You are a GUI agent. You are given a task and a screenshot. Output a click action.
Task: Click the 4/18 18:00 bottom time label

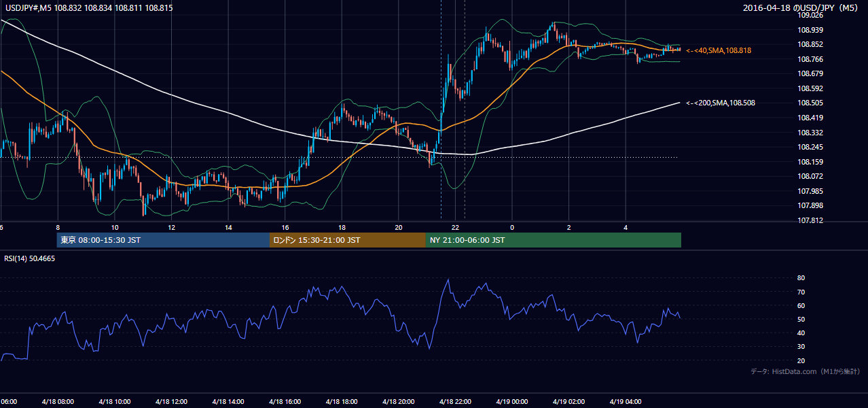pos(342,402)
